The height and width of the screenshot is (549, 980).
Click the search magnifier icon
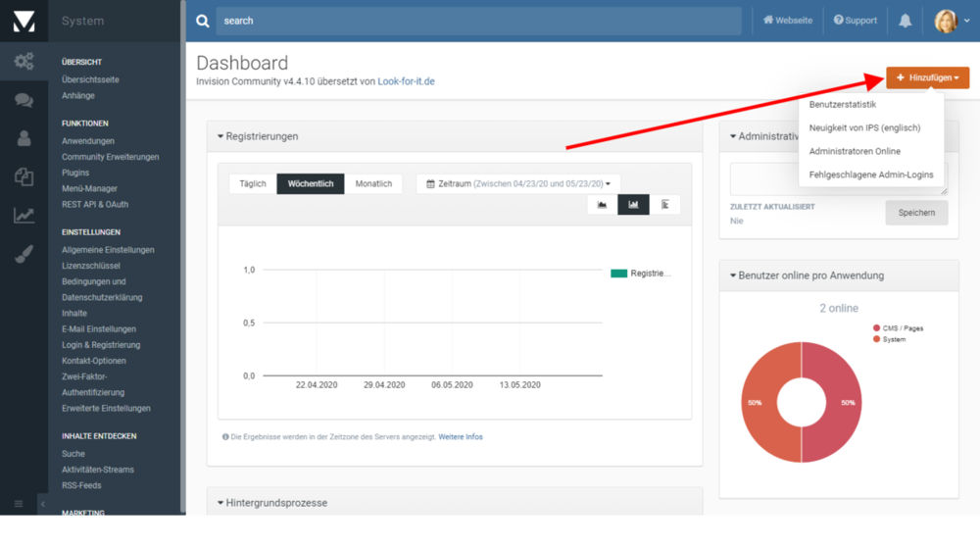[x=203, y=21]
